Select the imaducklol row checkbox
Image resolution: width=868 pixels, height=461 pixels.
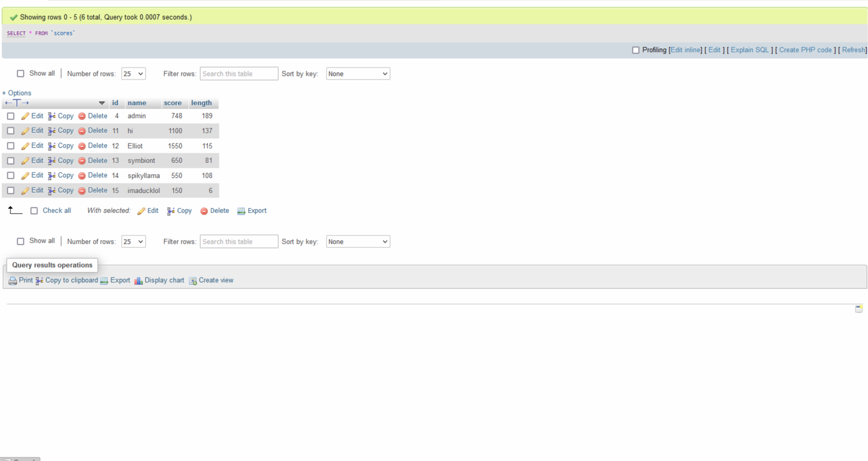[10, 191]
